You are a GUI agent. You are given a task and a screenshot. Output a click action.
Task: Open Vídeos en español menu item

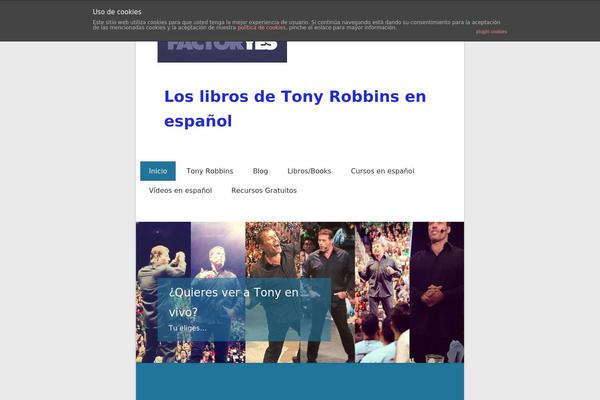[x=180, y=190]
